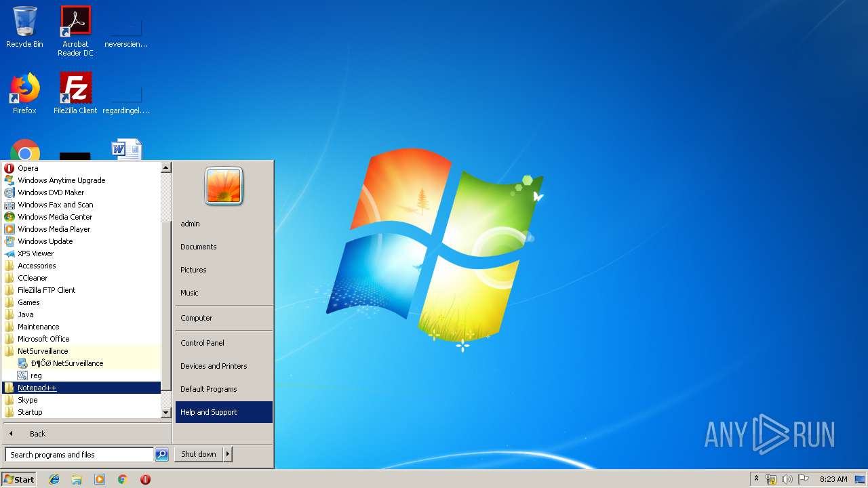This screenshot has width=868, height=488.
Task: Click programs list scroll up arrow
Action: 166,167
